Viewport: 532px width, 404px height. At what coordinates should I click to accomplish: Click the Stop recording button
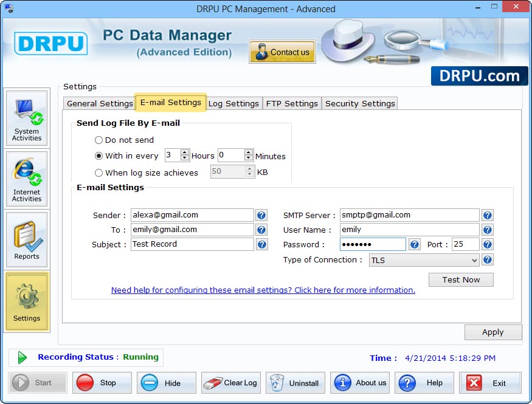click(x=102, y=383)
